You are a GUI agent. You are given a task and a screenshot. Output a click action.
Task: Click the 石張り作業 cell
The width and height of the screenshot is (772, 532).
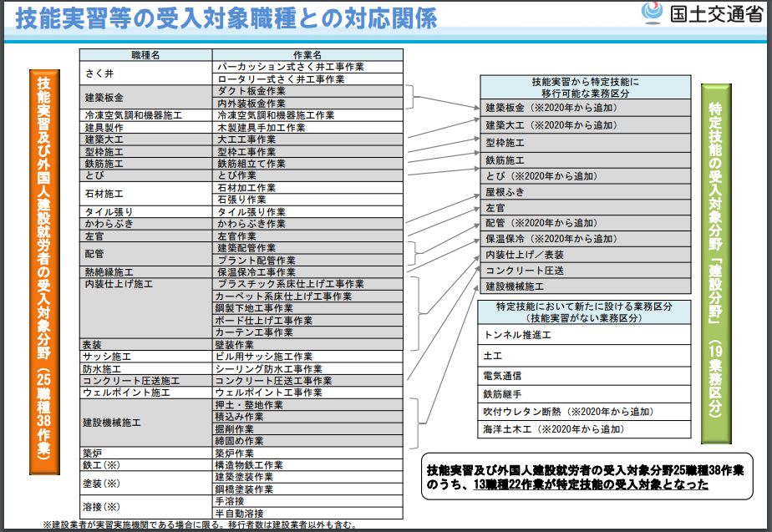click(x=307, y=200)
